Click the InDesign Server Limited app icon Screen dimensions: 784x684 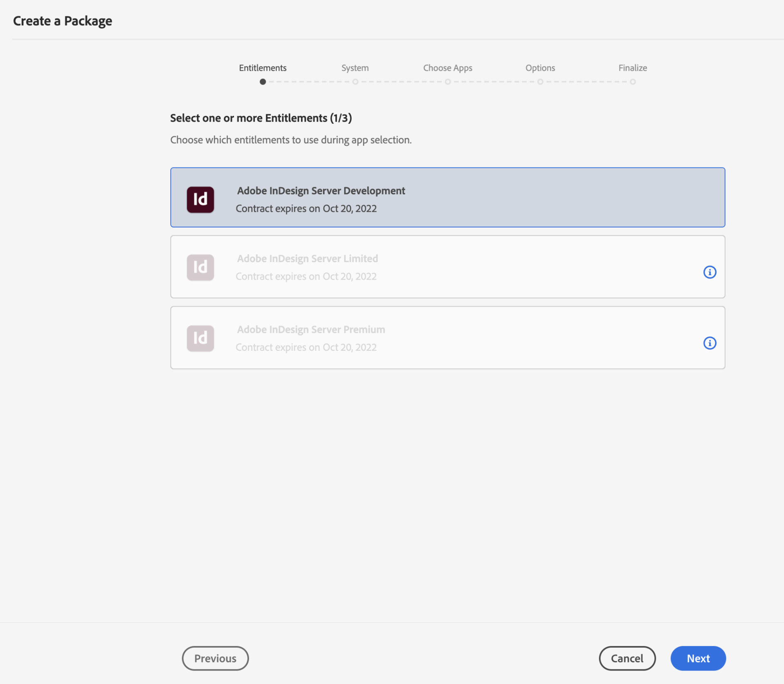[x=200, y=267]
